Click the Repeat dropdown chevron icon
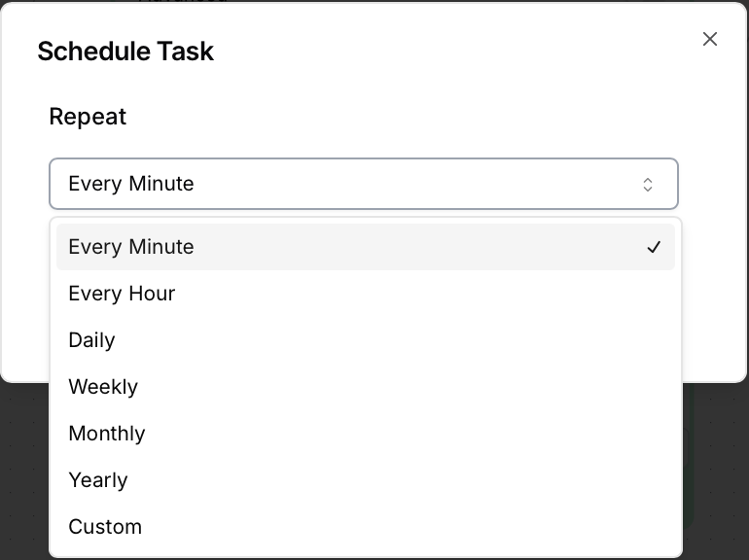The height and width of the screenshot is (560, 749). point(648,185)
